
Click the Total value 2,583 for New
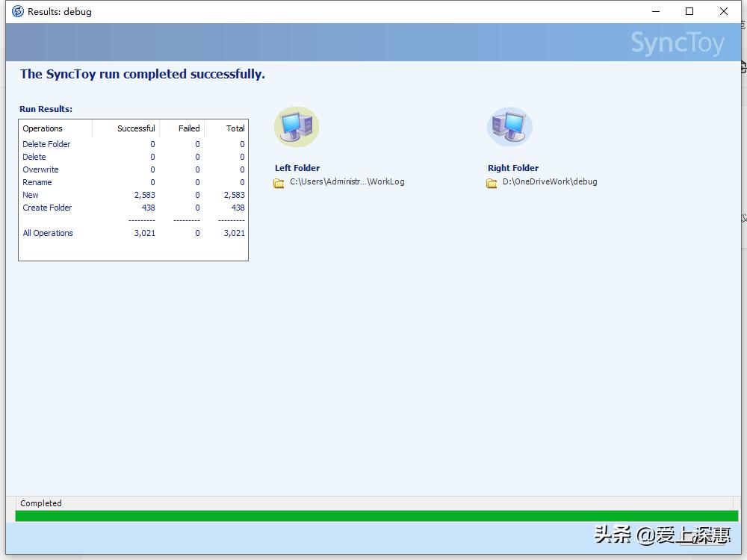[x=235, y=195]
